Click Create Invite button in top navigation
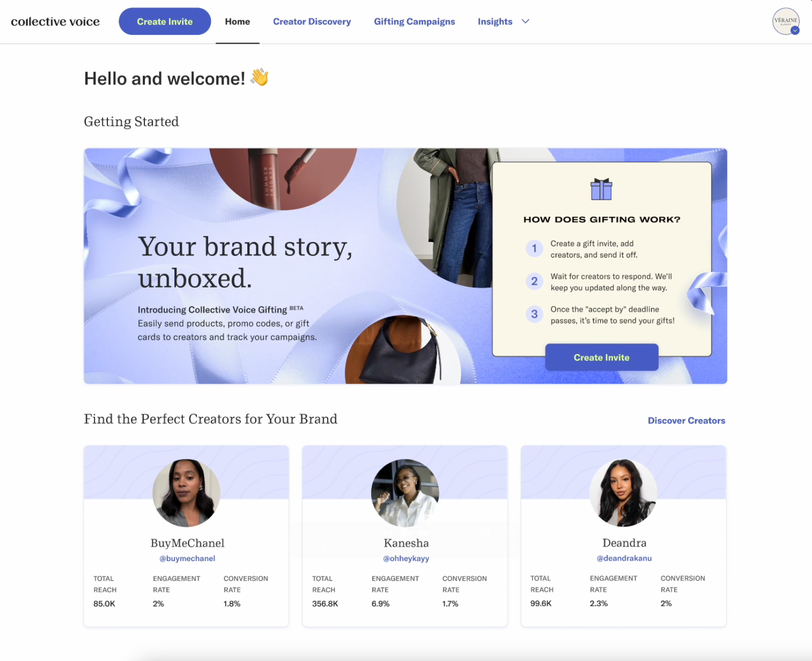The width and height of the screenshot is (812, 661). pos(165,21)
